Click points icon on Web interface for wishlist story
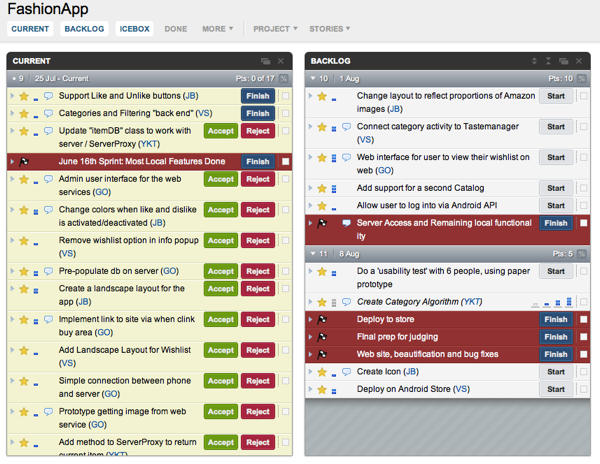 point(334,158)
